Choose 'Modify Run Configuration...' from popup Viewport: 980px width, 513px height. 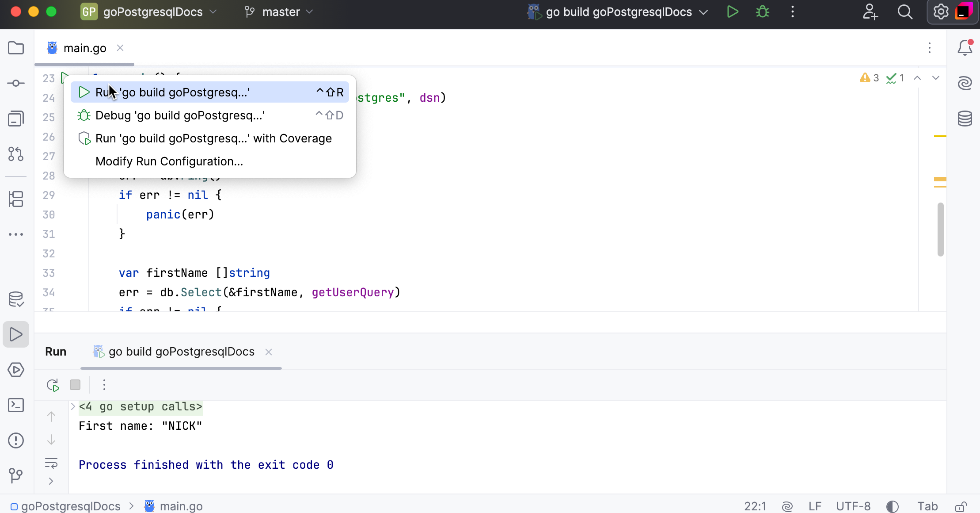169,161
